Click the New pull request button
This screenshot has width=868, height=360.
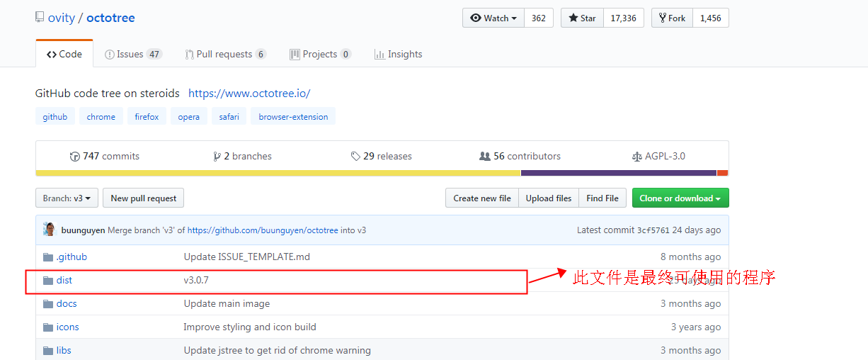[144, 198]
